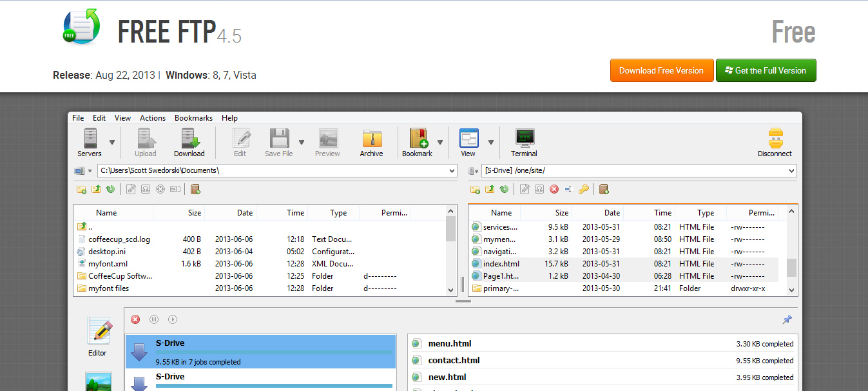The image size is (868, 391).
Task: Click progress bar of first S-Drive job
Action: click(274, 352)
